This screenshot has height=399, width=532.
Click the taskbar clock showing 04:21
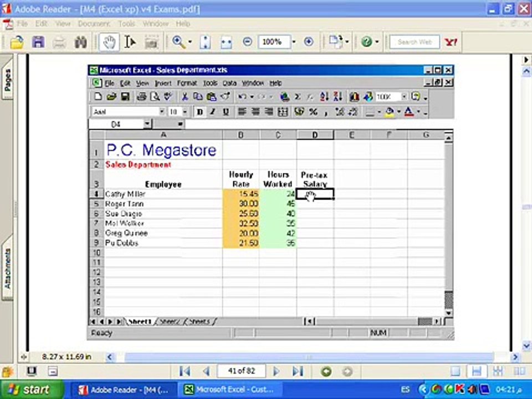(x=509, y=390)
